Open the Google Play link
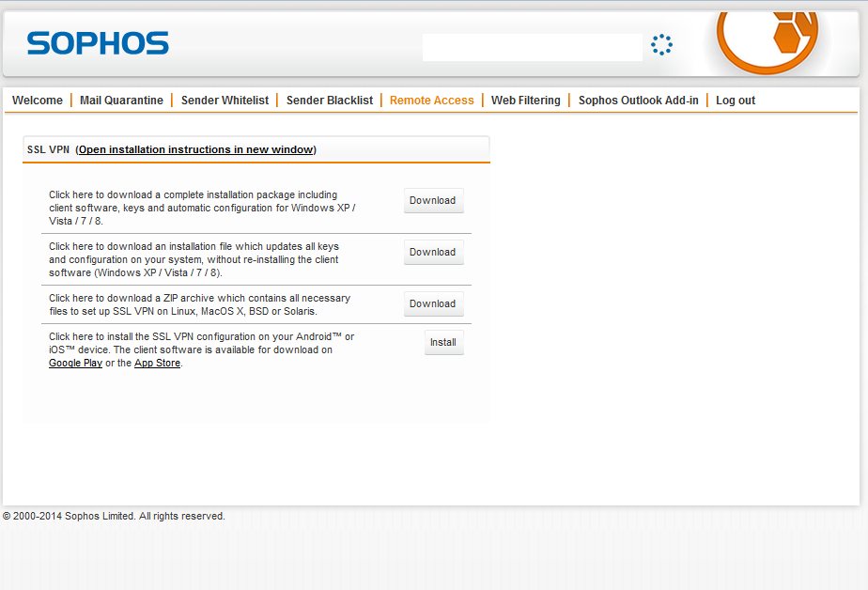The image size is (868, 590). click(x=75, y=363)
